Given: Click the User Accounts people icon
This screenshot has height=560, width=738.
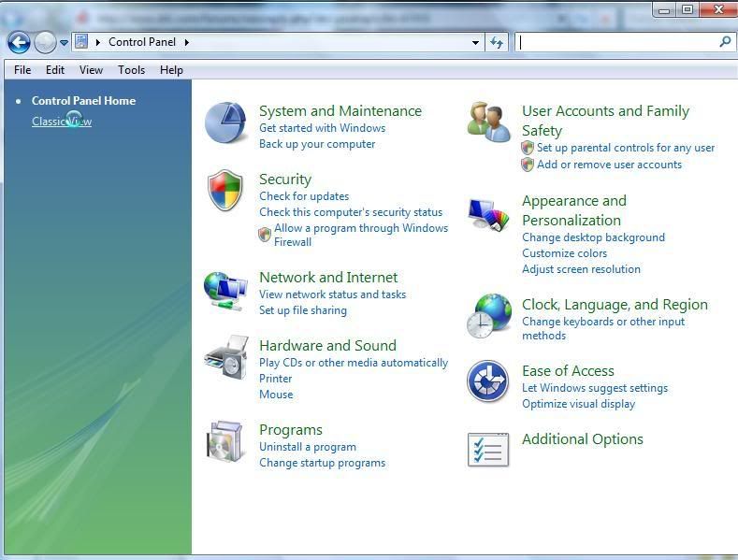Looking at the screenshot, I should tap(488, 122).
